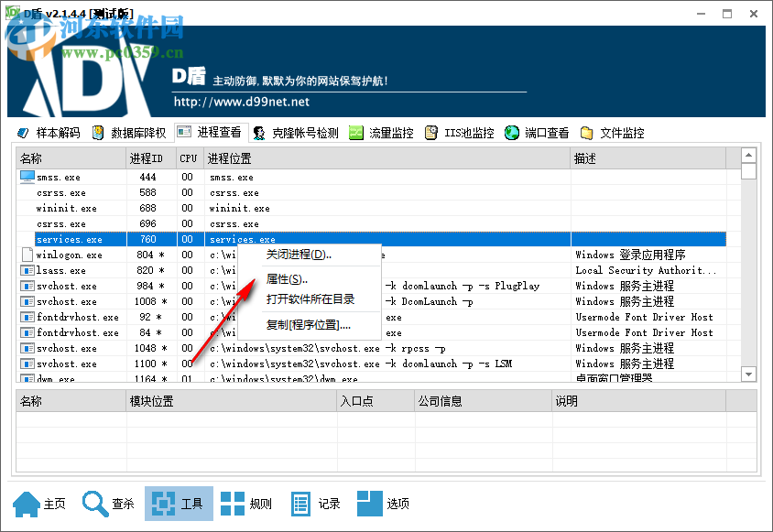The width and height of the screenshot is (773, 532).
Task: Click the 选项 bottom icon
Action: pos(370,504)
